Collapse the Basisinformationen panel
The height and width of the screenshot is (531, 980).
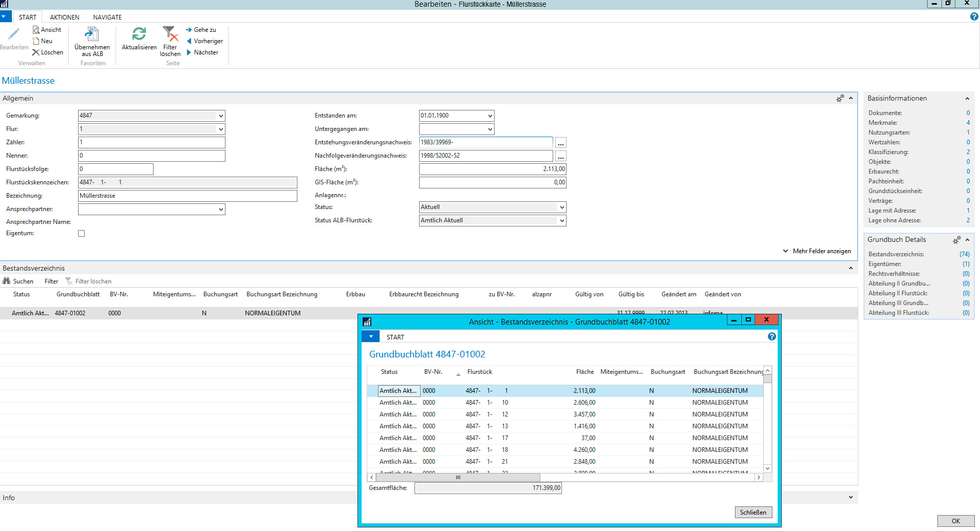click(x=967, y=99)
